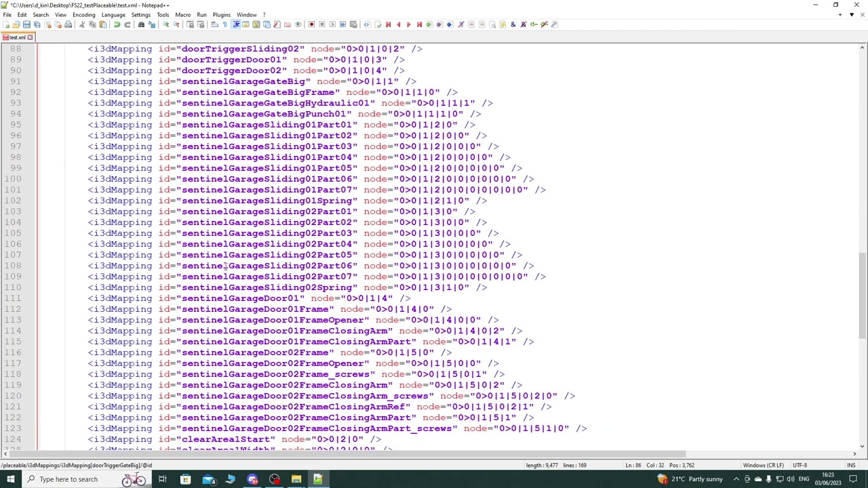The width and height of the screenshot is (868, 488).
Task: Open the Search menu
Action: pos(41,15)
